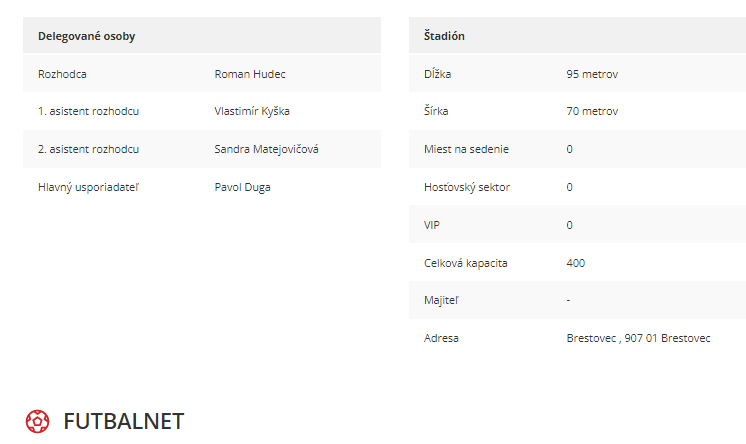Click the Miest na sedenie row label
The height and width of the screenshot is (444, 746).
tap(466, 149)
